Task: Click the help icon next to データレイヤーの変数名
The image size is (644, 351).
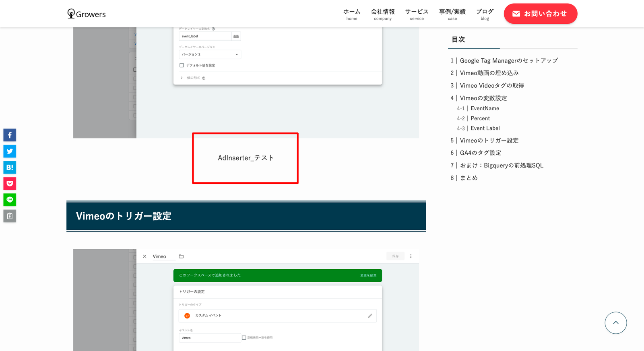Action: pyautogui.click(x=213, y=29)
